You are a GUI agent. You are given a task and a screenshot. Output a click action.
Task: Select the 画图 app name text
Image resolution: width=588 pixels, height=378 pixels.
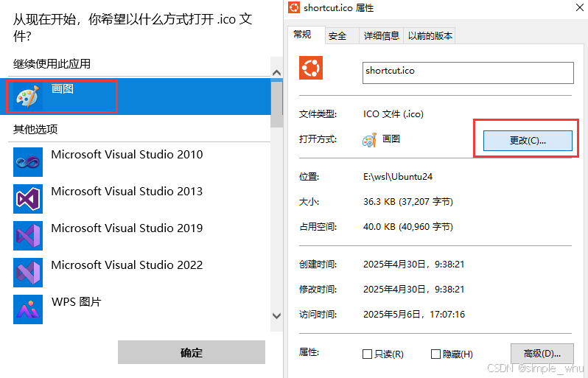(62, 89)
